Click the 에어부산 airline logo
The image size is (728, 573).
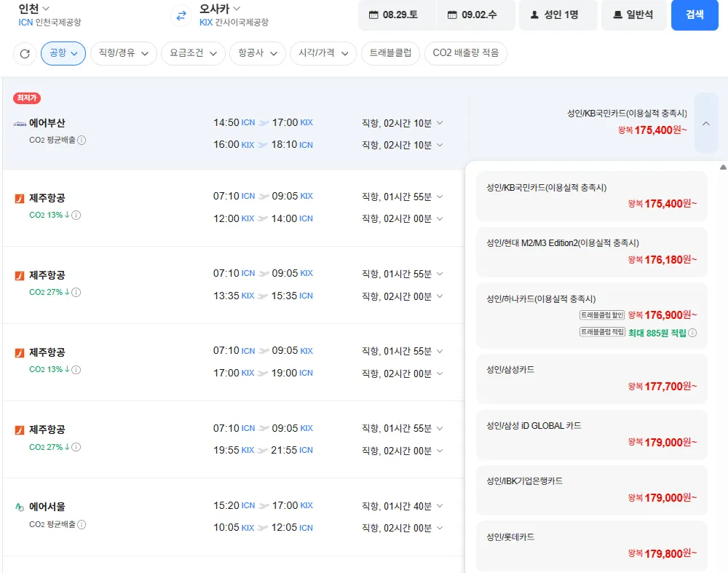click(20, 124)
